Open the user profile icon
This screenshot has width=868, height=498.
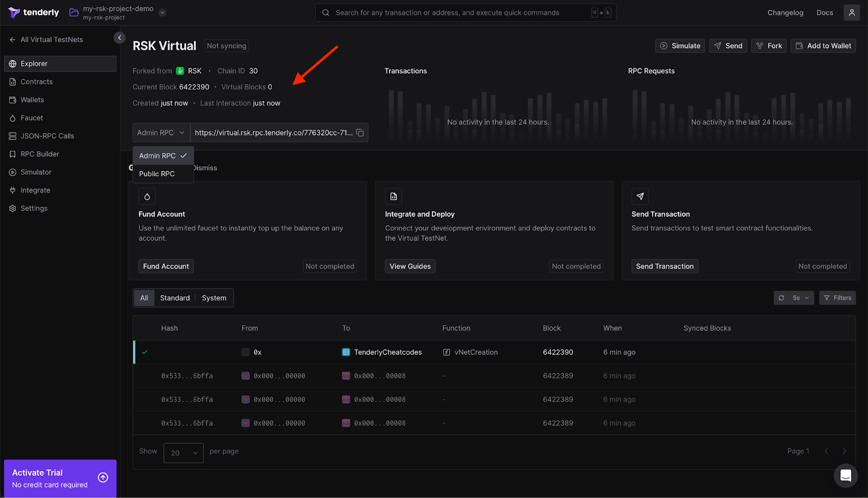click(x=851, y=12)
